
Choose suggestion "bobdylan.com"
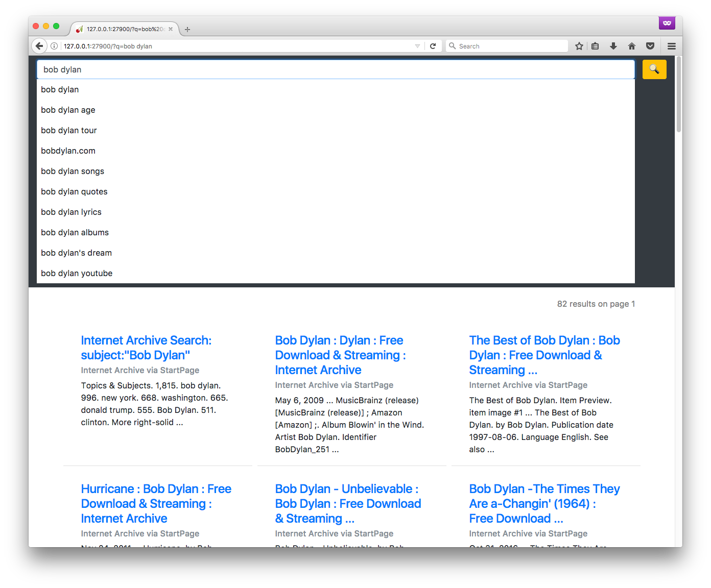point(336,151)
